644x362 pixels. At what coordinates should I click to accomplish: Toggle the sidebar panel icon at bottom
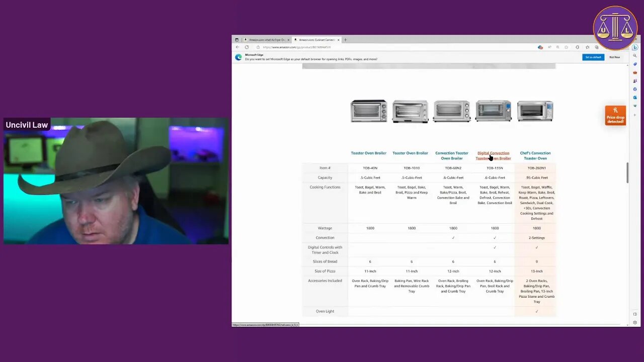(x=635, y=314)
